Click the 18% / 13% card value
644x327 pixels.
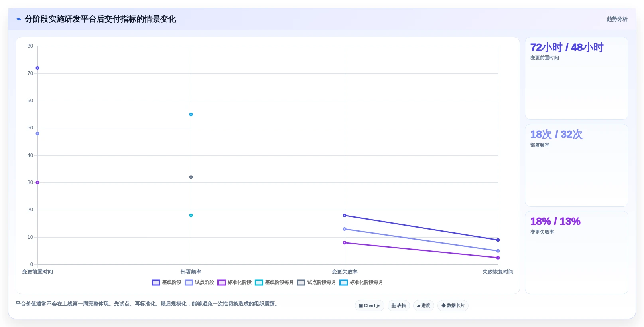pos(555,222)
